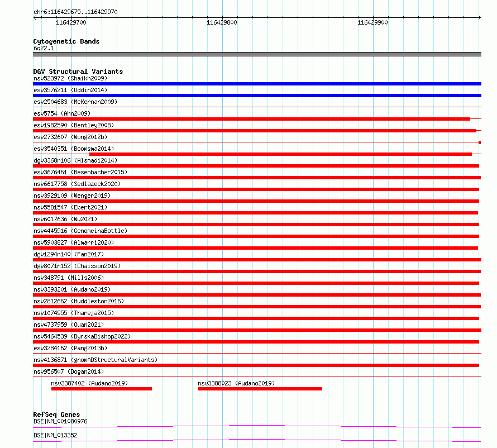Select nsv2812662 (Huddleston2016) label

(x=79, y=301)
